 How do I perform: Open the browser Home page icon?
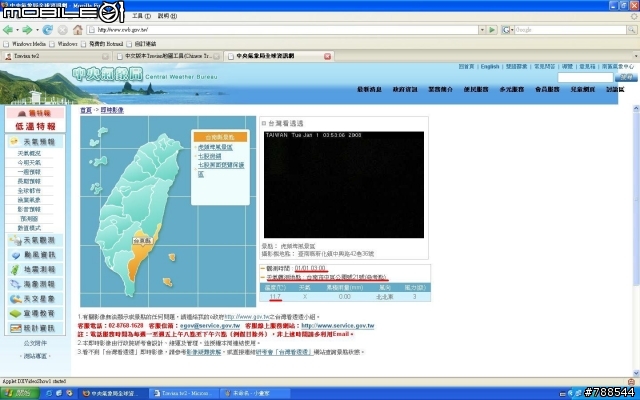click(x=78, y=30)
